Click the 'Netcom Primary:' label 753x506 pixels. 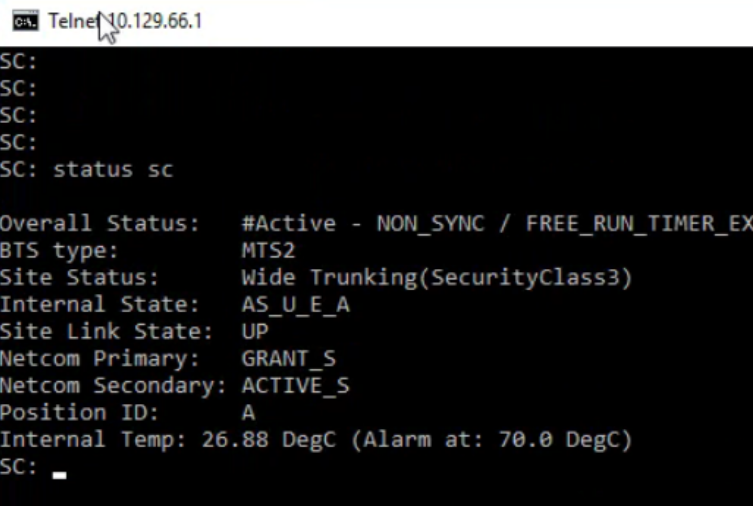pos(99,358)
